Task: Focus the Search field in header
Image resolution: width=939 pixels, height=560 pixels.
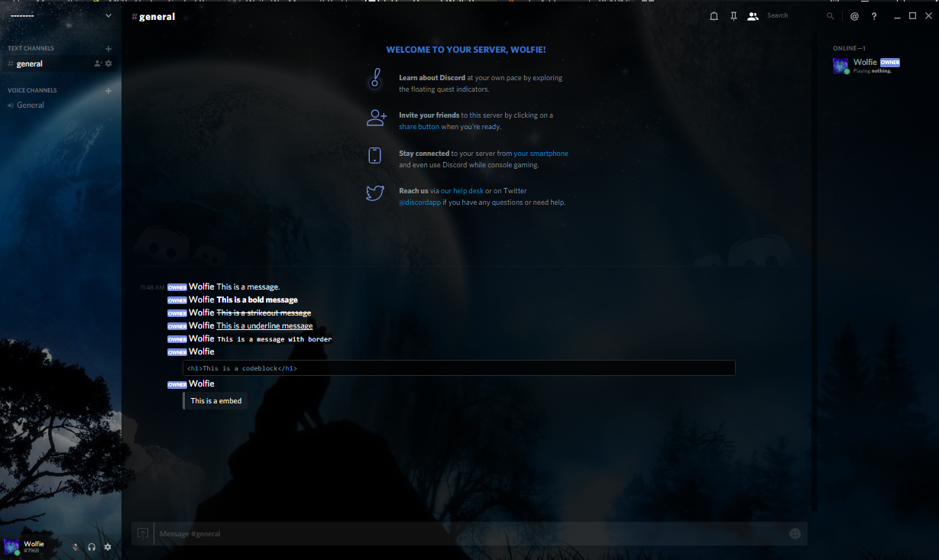Action: coord(795,15)
